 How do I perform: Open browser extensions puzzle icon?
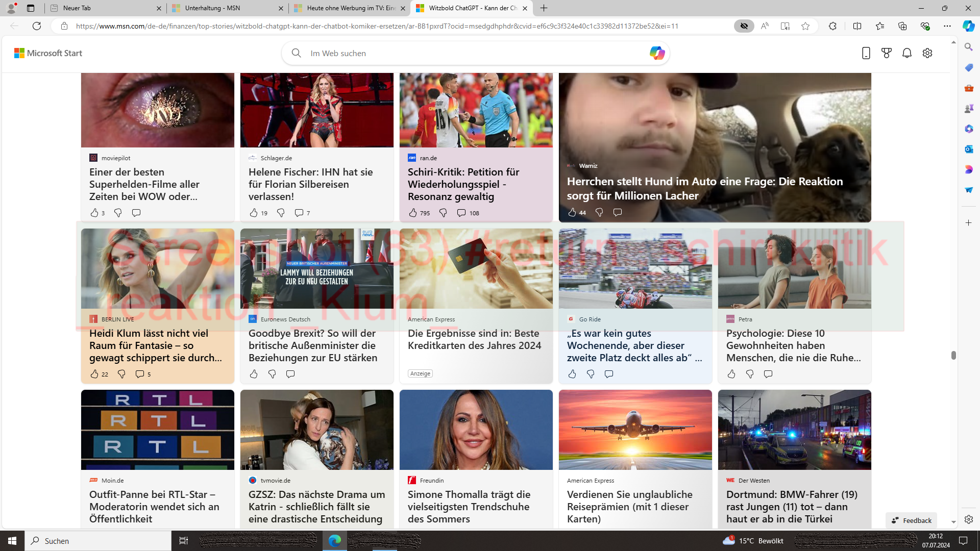click(832, 26)
